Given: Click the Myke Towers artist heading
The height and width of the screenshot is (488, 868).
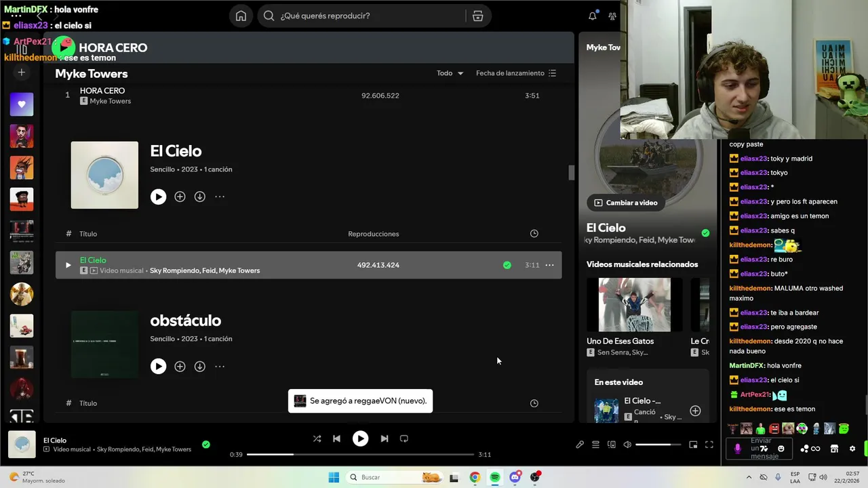Looking at the screenshot, I should 92,73.
